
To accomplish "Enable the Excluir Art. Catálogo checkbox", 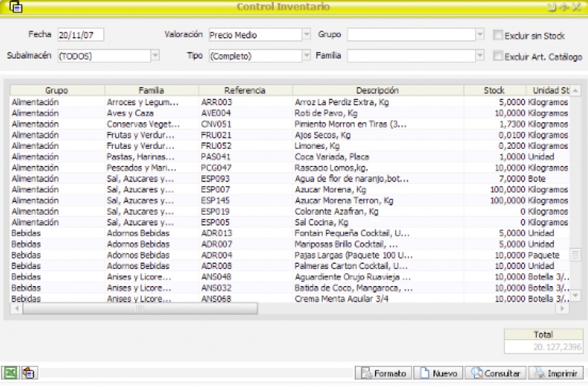I will click(497, 56).
